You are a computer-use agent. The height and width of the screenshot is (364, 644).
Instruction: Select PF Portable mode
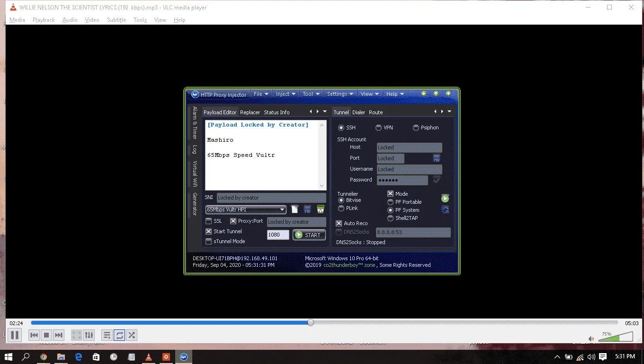pyautogui.click(x=405, y=202)
